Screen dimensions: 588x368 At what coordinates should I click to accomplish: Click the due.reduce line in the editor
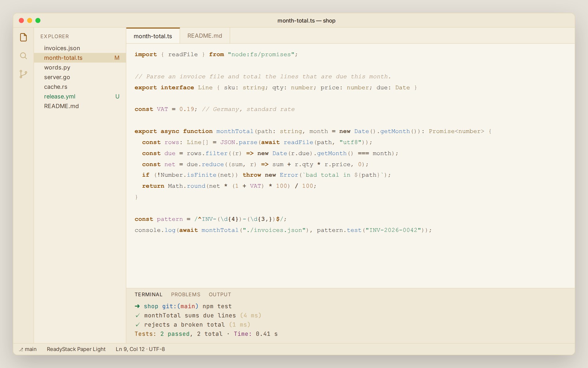tap(255, 164)
